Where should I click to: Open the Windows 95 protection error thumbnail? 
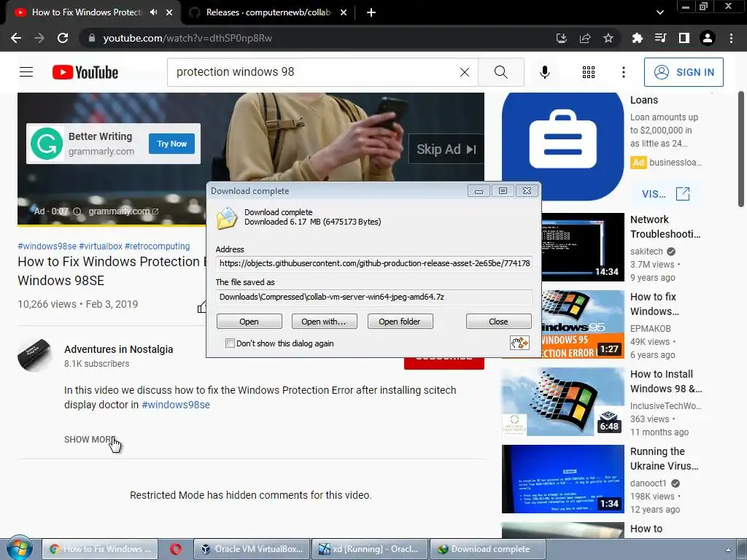583,324
